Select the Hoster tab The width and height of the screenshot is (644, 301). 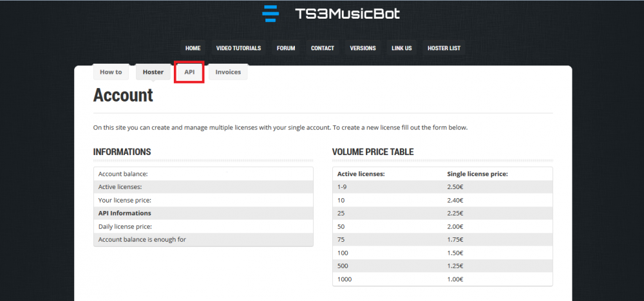153,72
